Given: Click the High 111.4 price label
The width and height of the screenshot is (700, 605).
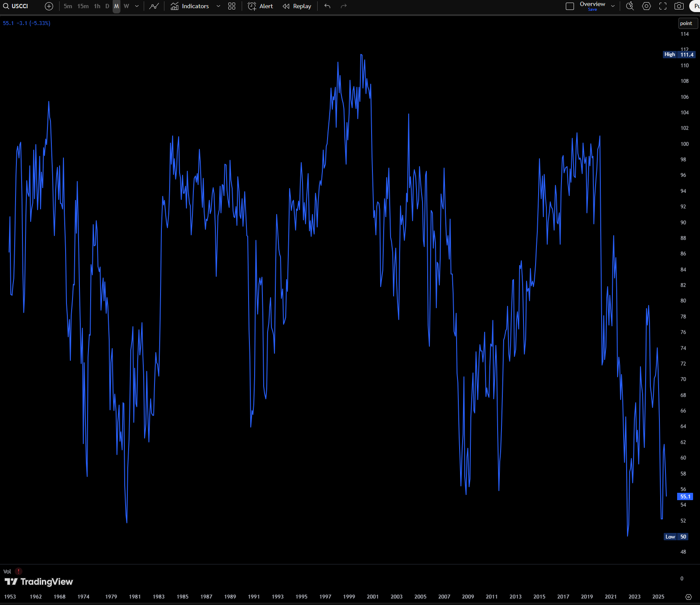Looking at the screenshot, I should 679,54.
